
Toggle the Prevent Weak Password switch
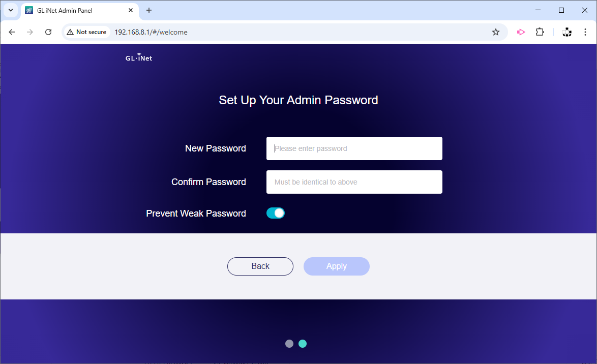(x=276, y=213)
